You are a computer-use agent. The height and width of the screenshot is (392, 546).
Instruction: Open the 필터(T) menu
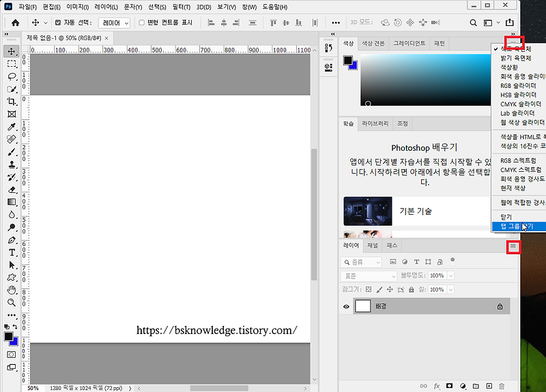pos(181,7)
